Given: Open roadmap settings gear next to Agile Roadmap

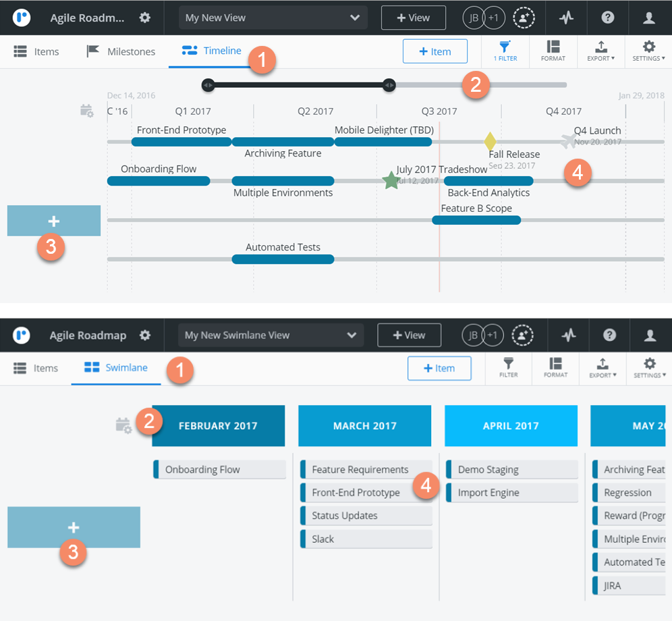Looking at the screenshot, I should tap(145, 18).
